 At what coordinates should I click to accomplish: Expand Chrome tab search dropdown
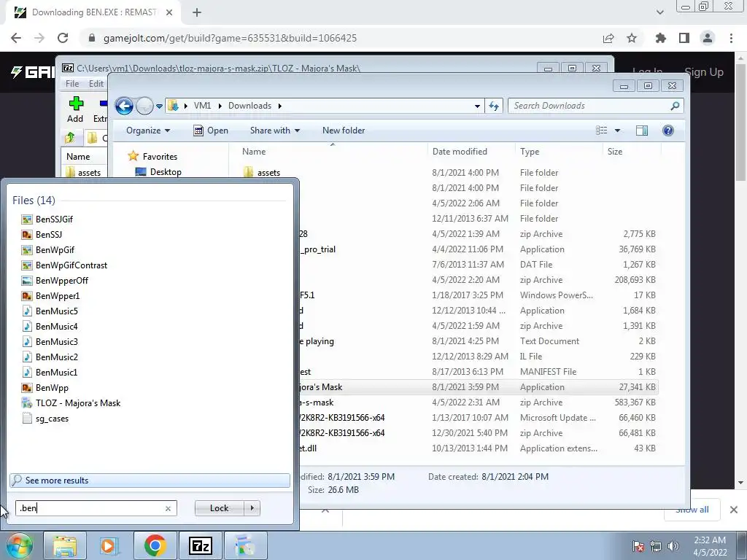[x=659, y=12]
